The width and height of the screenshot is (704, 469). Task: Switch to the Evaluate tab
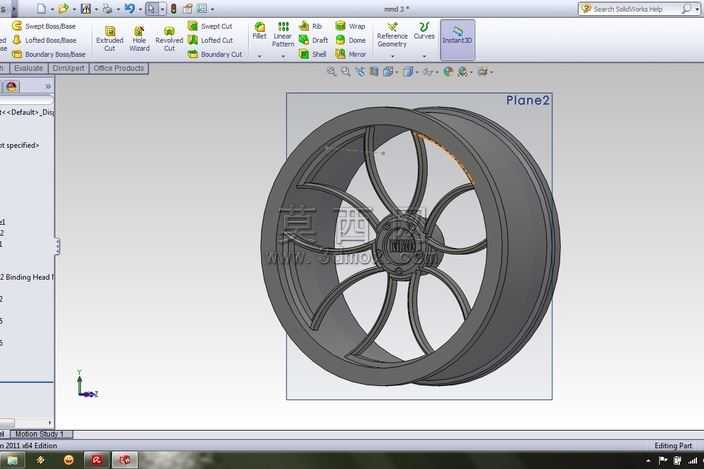(28, 68)
